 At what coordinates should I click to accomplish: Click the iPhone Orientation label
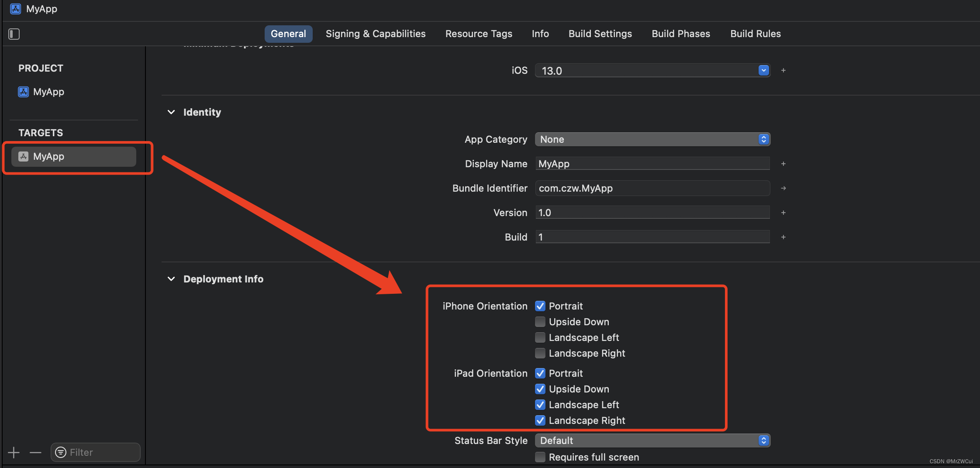(x=485, y=306)
